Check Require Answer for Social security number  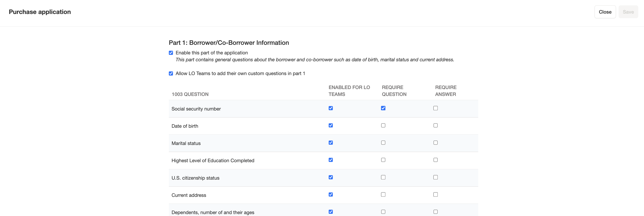point(435,108)
